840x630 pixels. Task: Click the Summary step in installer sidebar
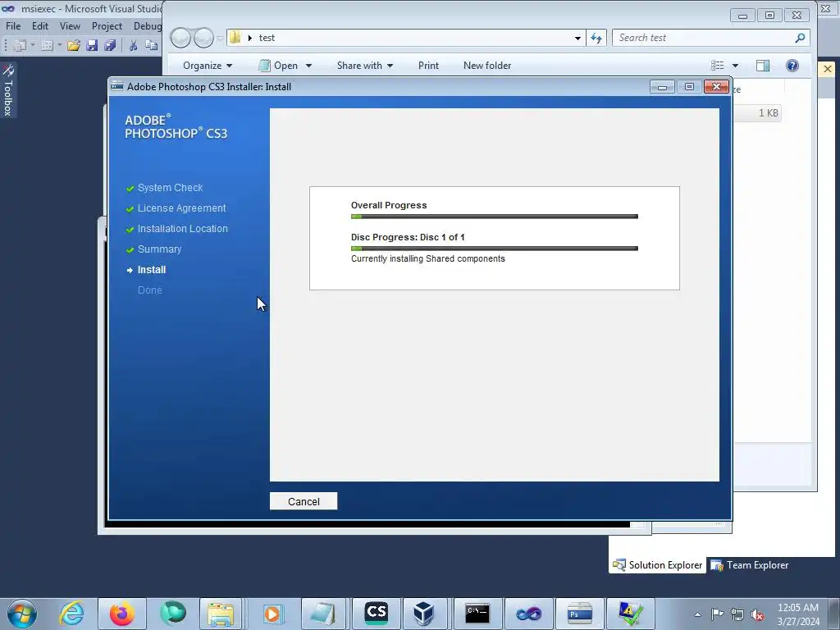pos(159,249)
